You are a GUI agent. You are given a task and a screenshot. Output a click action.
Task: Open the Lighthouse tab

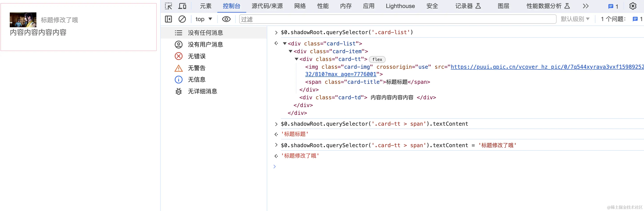pyautogui.click(x=400, y=6)
